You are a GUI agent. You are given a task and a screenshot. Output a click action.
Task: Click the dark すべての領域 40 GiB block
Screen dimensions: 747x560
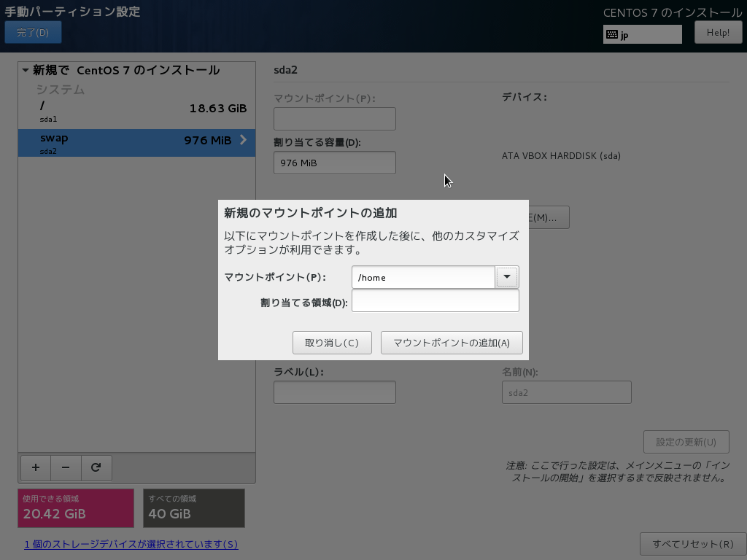click(193, 507)
